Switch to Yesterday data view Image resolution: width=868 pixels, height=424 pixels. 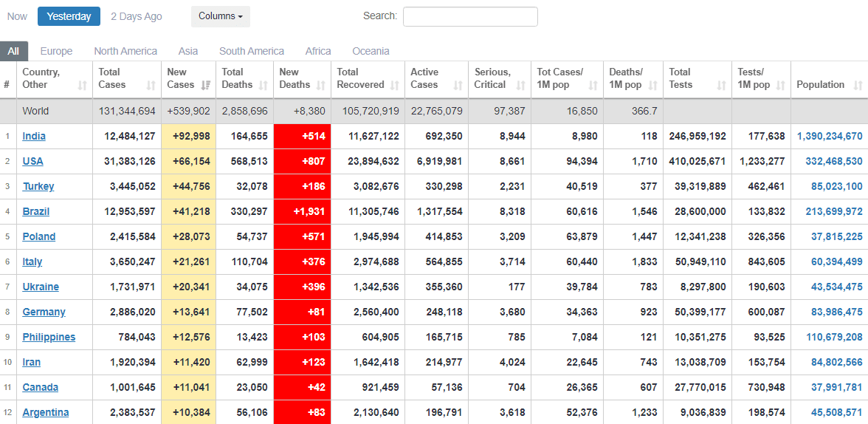(x=69, y=16)
